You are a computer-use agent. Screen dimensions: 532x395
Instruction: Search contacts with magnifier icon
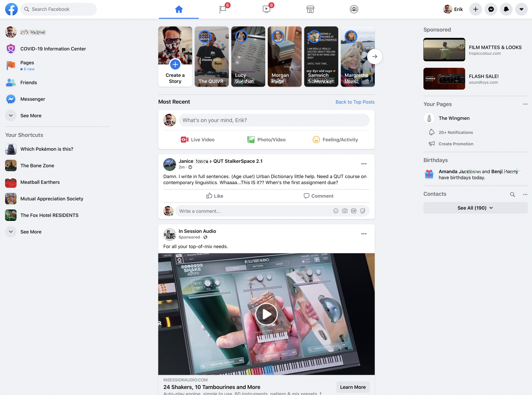tap(512, 194)
